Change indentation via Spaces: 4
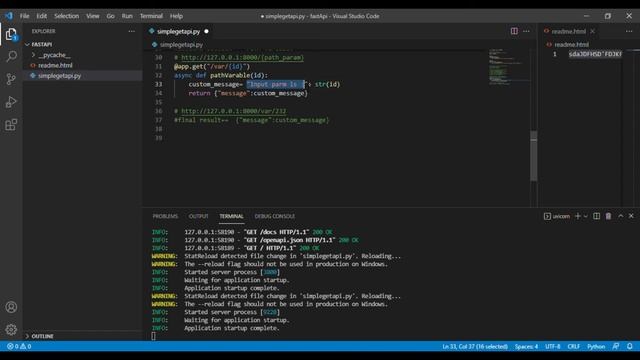 tap(526, 346)
